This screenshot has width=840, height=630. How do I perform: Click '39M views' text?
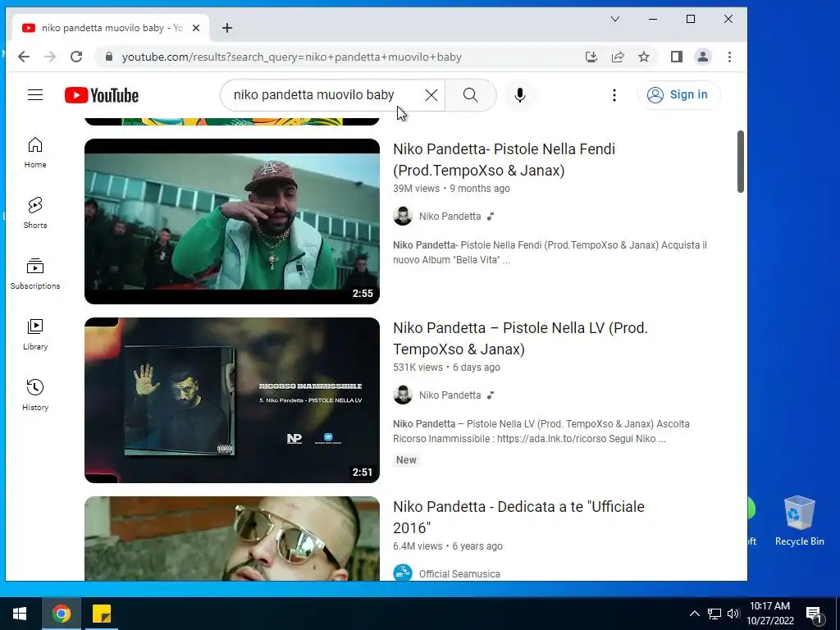pos(416,189)
